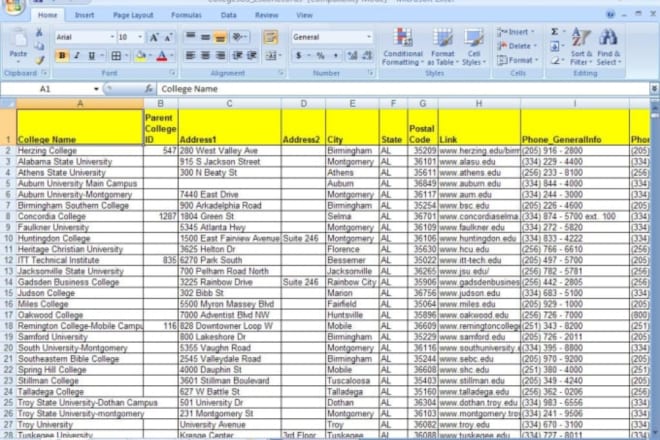
Task: Open the Fill Color dropdown arrow
Action: [x=150, y=56]
